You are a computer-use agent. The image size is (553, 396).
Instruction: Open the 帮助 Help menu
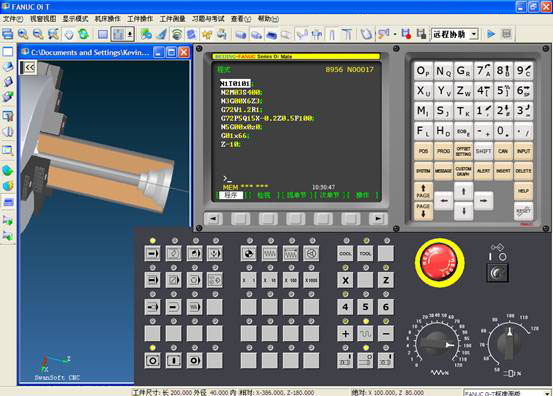[268, 19]
